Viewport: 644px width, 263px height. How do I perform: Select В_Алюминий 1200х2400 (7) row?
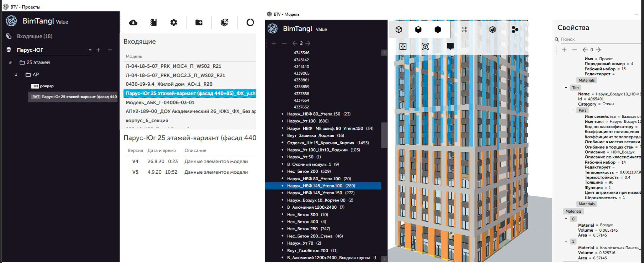(316, 207)
